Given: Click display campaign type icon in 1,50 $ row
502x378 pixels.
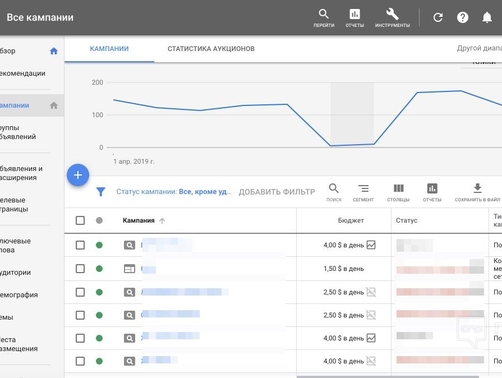Looking at the screenshot, I should 129,269.
